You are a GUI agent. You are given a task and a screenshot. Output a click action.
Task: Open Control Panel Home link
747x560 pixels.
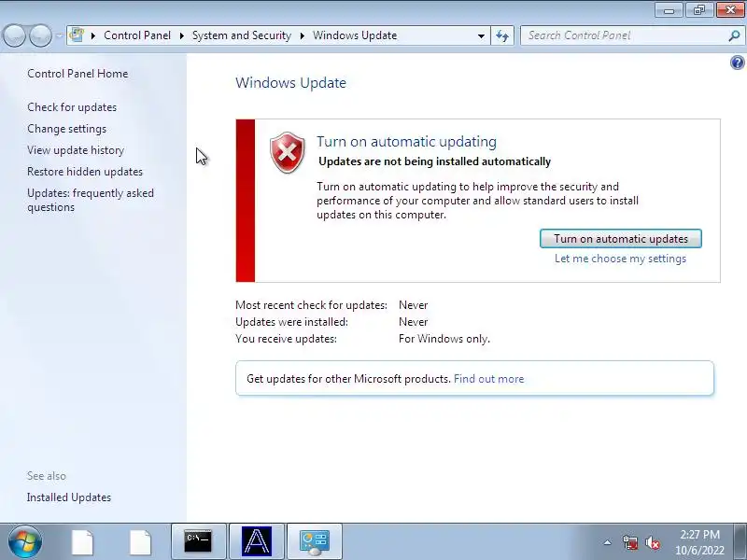(x=78, y=74)
